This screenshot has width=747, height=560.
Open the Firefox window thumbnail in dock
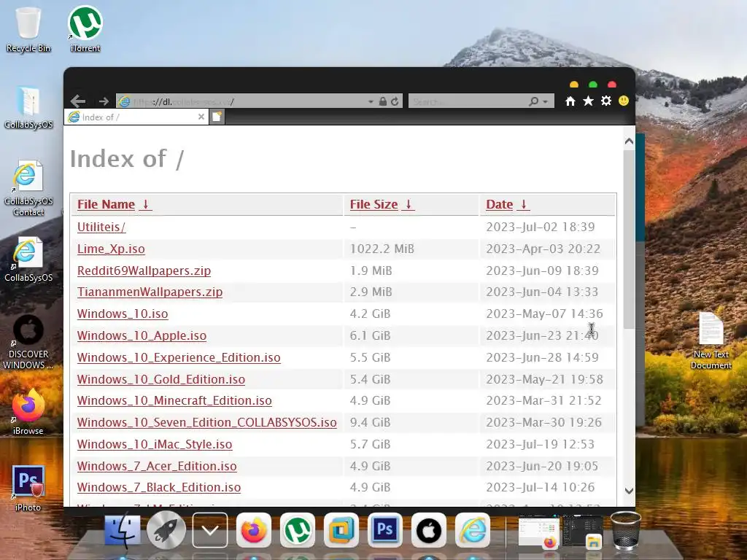click(539, 531)
